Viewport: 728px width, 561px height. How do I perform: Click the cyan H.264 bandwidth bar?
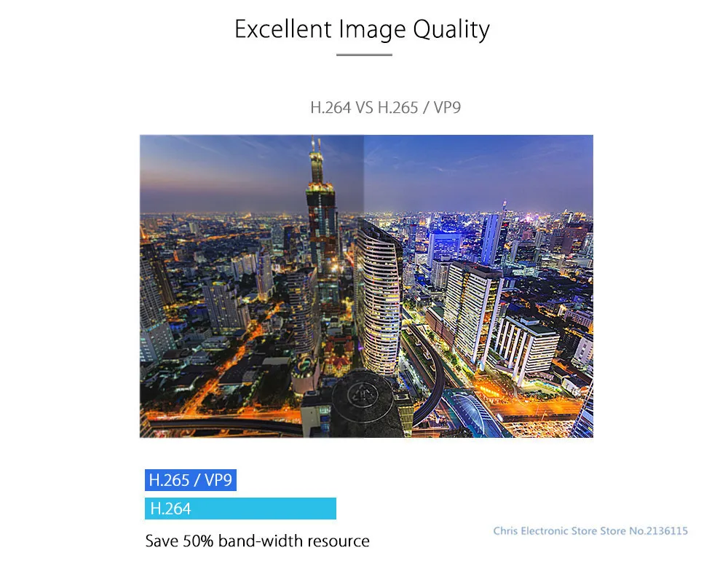point(240,509)
